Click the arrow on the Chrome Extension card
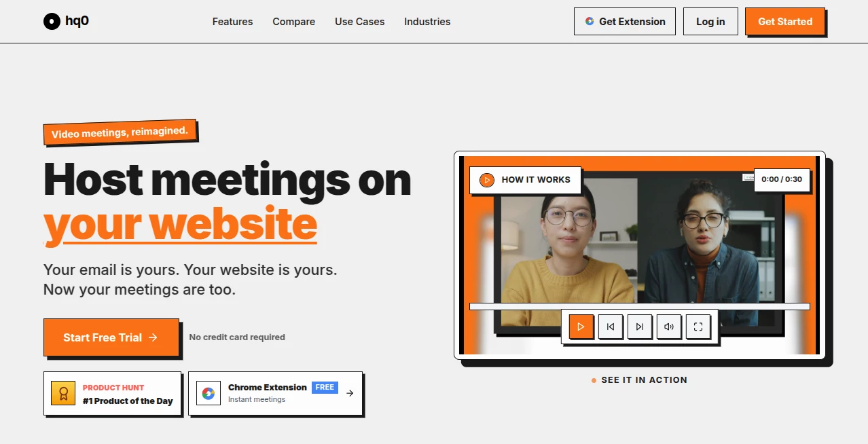868x444 pixels. tap(350, 393)
